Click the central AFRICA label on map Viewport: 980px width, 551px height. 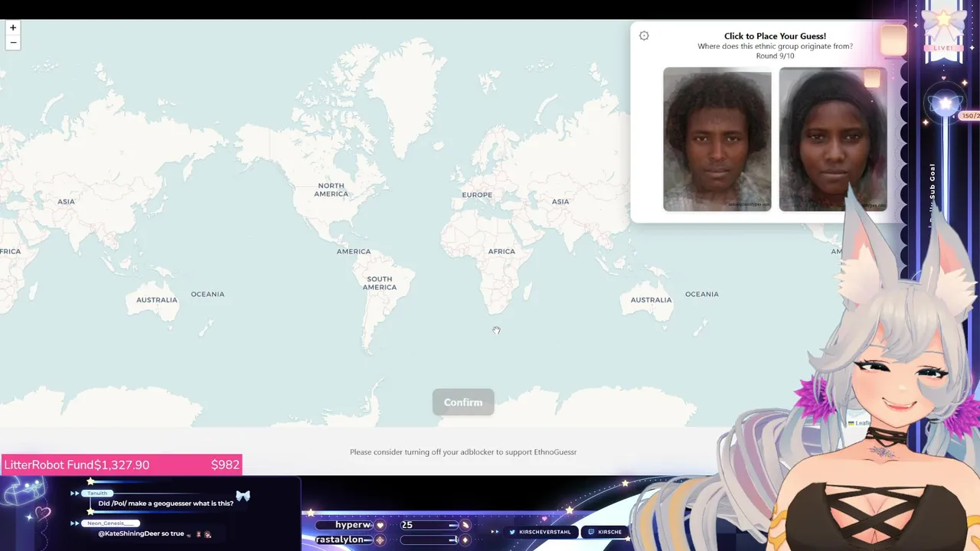(501, 251)
